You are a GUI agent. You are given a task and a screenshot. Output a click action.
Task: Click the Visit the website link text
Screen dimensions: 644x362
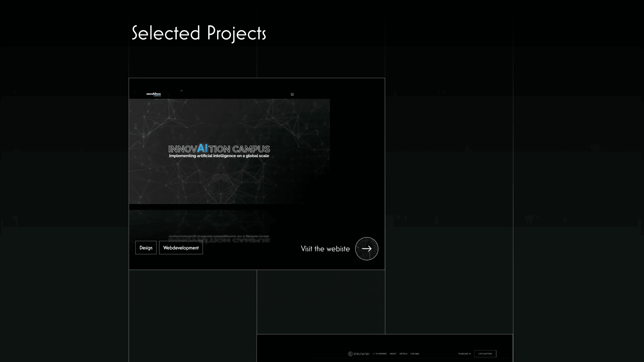tap(325, 249)
